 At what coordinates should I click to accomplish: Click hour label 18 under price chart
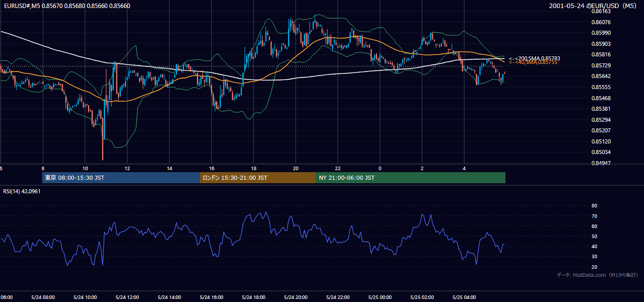[253, 168]
